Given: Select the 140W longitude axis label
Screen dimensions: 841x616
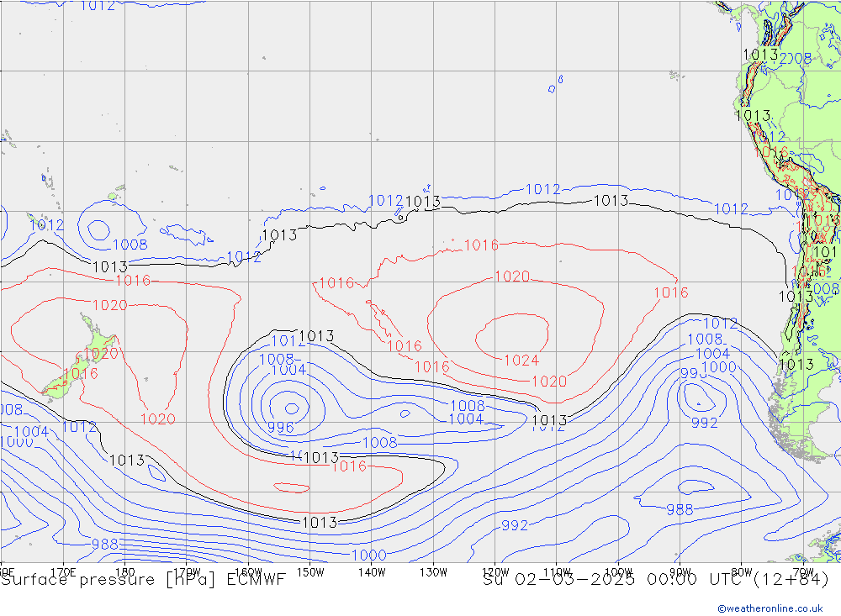Looking at the screenshot, I should [371, 571].
